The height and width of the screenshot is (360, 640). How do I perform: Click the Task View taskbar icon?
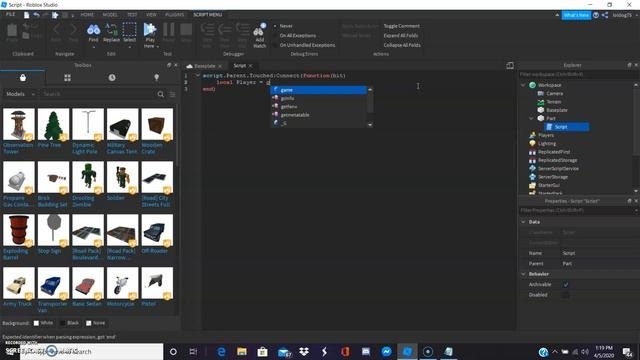point(193,351)
